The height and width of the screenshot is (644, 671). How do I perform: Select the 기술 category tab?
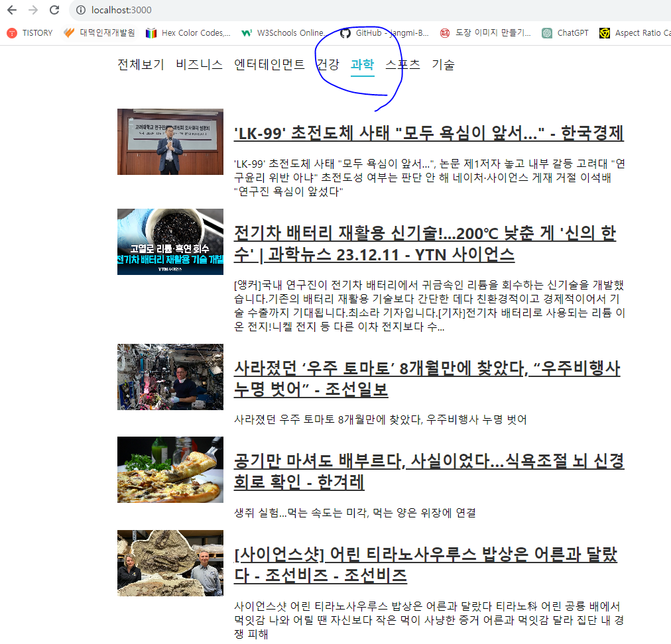pyautogui.click(x=443, y=64)
